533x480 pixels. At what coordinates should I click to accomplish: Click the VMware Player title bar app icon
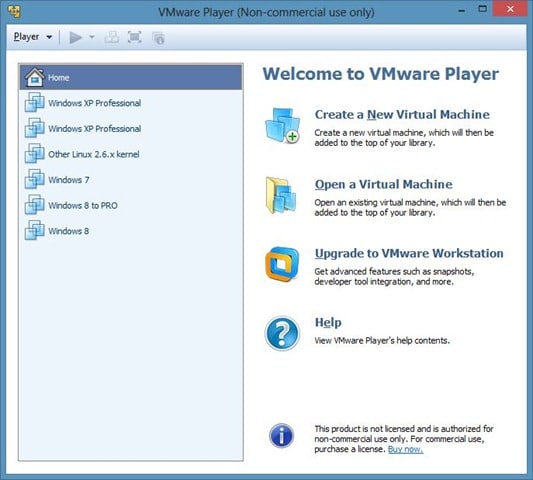[14, 11]
